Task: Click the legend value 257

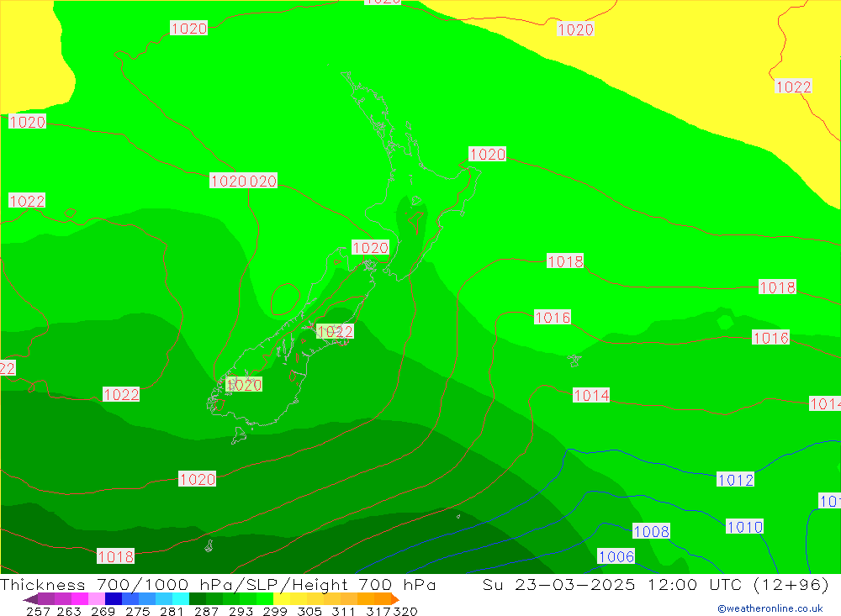Action: click(38, 611)
